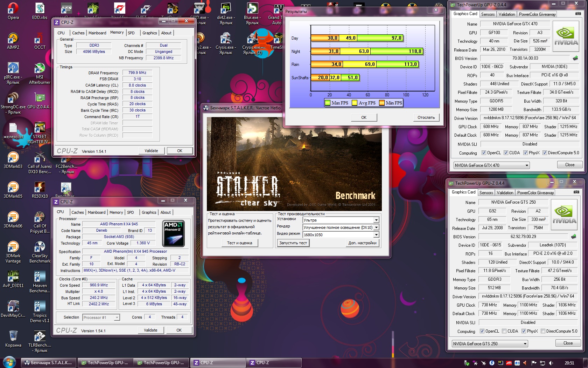Open the ClearSky Benchmark desktop shortcut

40,252
